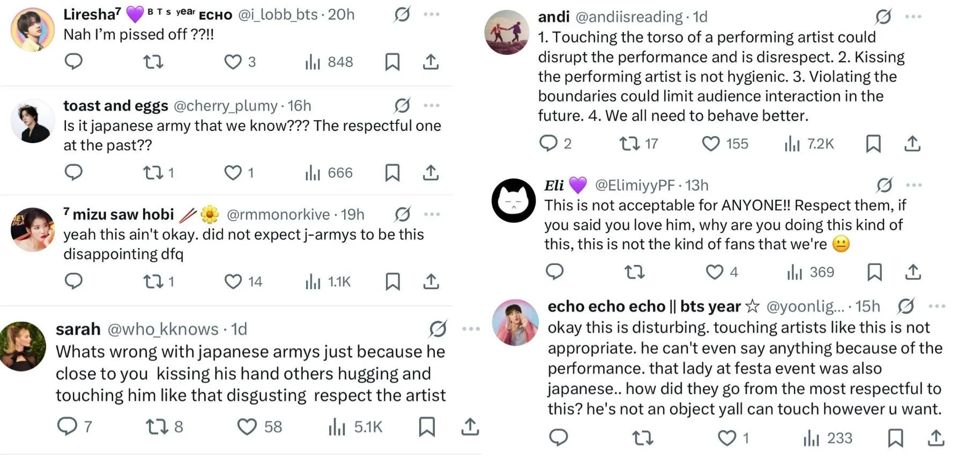Screen dimensions: 980x473
Task: Expand more options on echo echo echo's tweet
Action: 937,306
